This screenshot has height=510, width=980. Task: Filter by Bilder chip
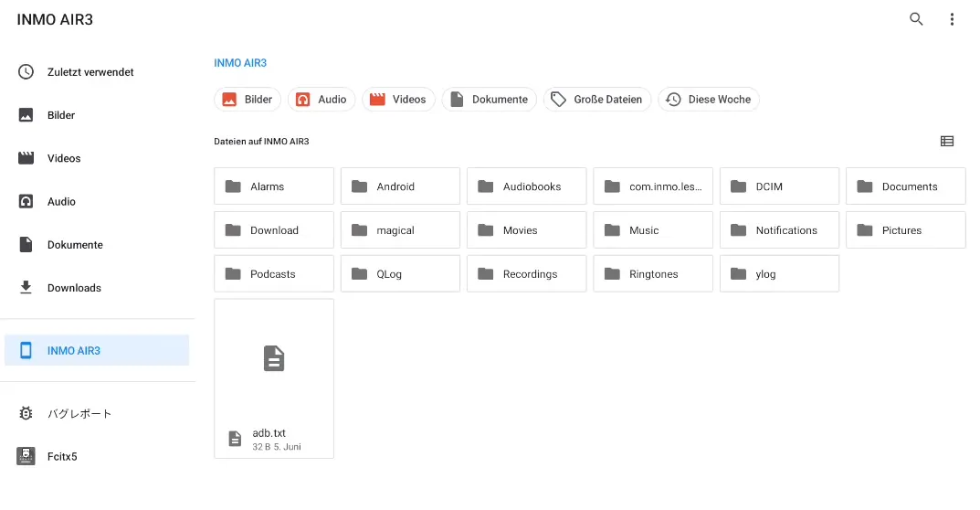[248, 100]
